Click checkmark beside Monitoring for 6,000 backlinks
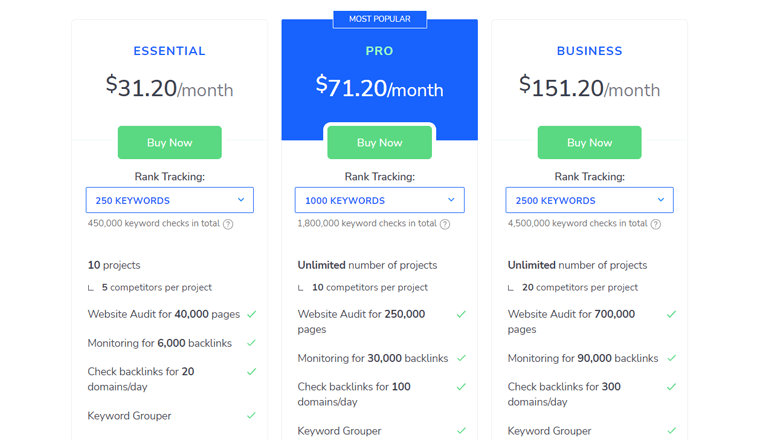 tap(251, 343)
